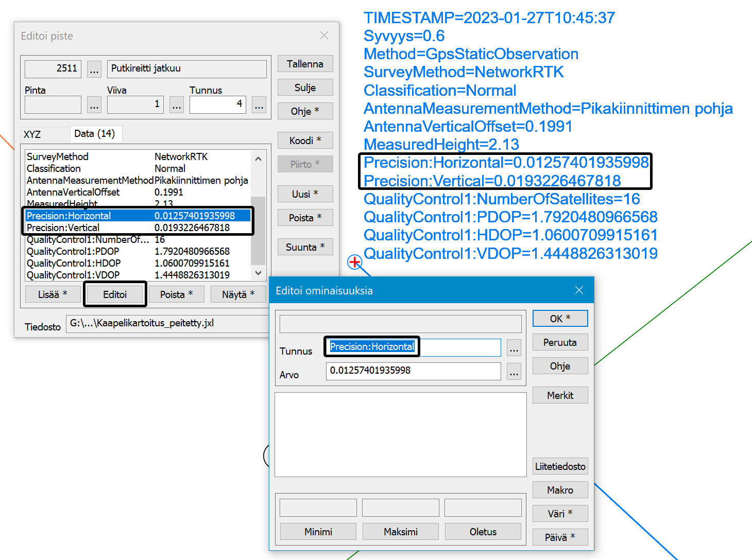The image size is (752, 560).
Task: Click the red crosshair point marker
Action: (x=354, y=262)
